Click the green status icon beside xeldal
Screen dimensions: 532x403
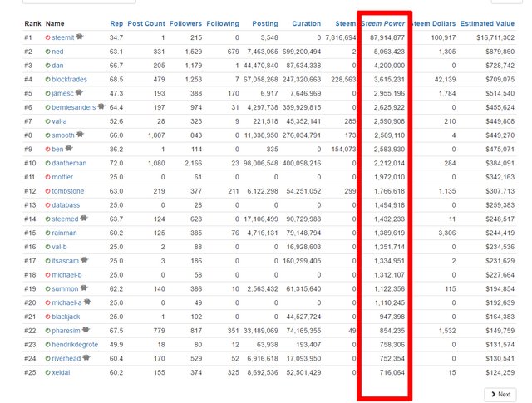(x=48, y=372)
